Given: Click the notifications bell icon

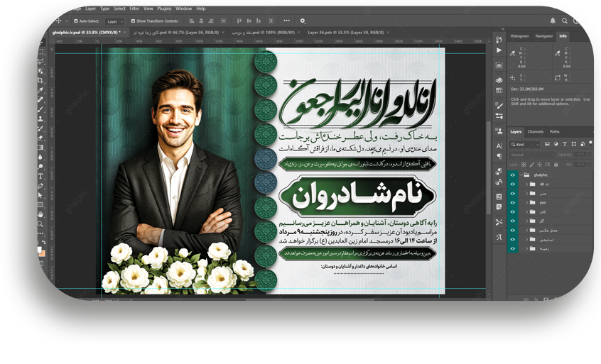Looking at the screenshot, I should [553, 21].
